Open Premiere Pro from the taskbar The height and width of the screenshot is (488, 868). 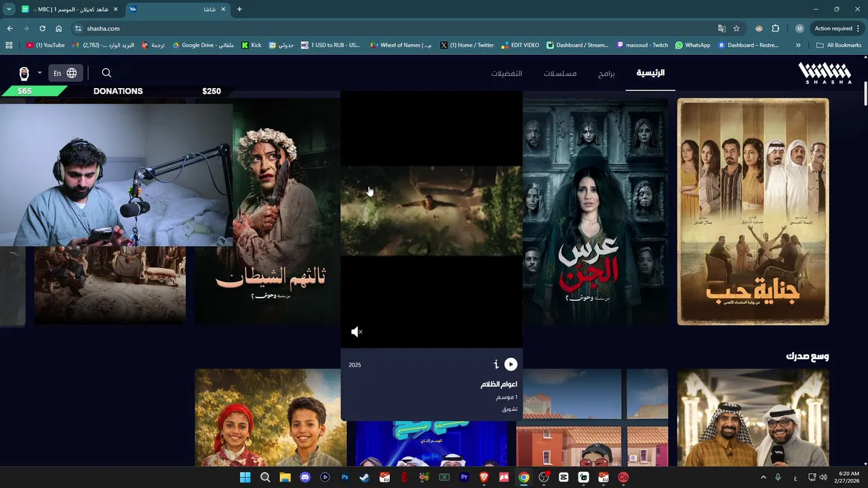tap(464, 477)
